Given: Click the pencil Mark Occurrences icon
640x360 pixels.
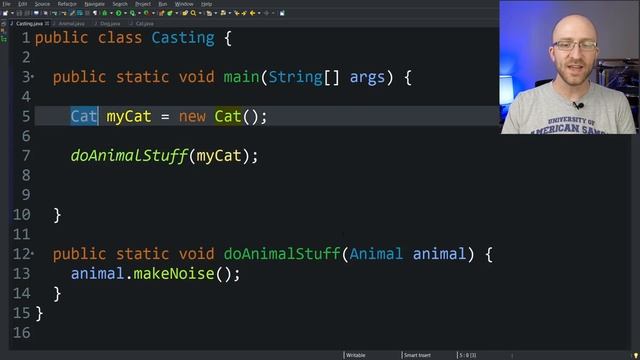Looking at the screenshot, I should pyautogui.click(x=72, y=13).
